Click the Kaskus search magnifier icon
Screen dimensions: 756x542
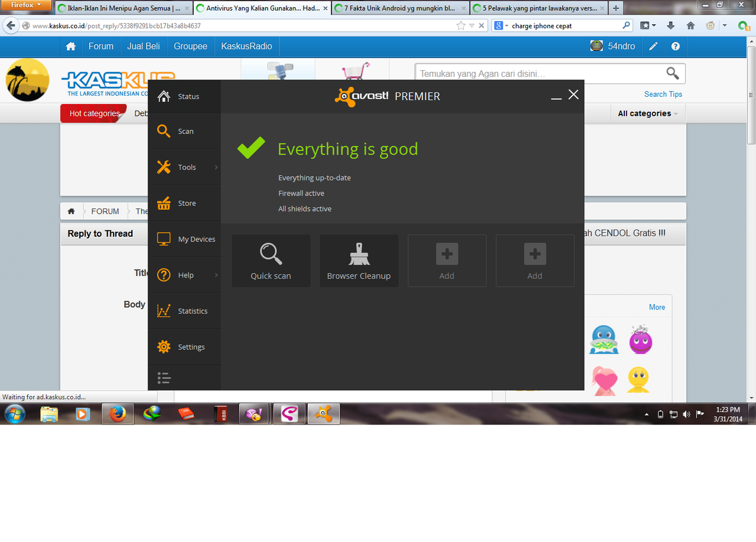[x=673, y=73]
